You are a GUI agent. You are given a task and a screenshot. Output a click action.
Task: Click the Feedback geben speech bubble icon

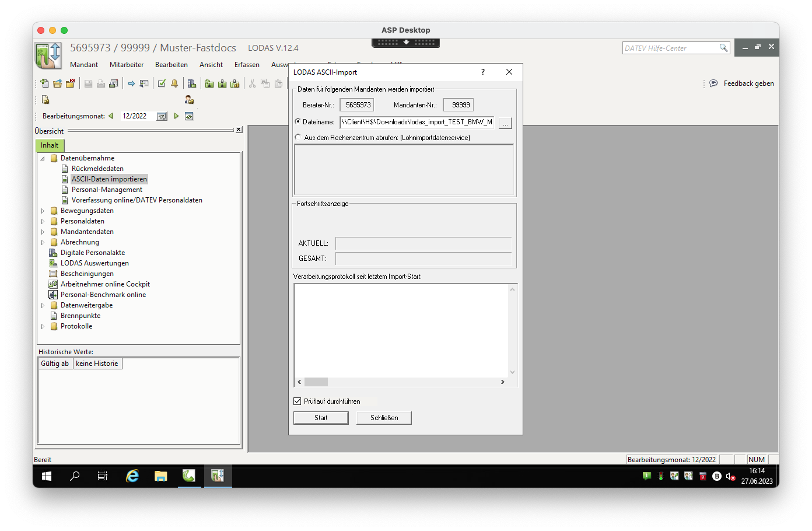pos(713,83)
